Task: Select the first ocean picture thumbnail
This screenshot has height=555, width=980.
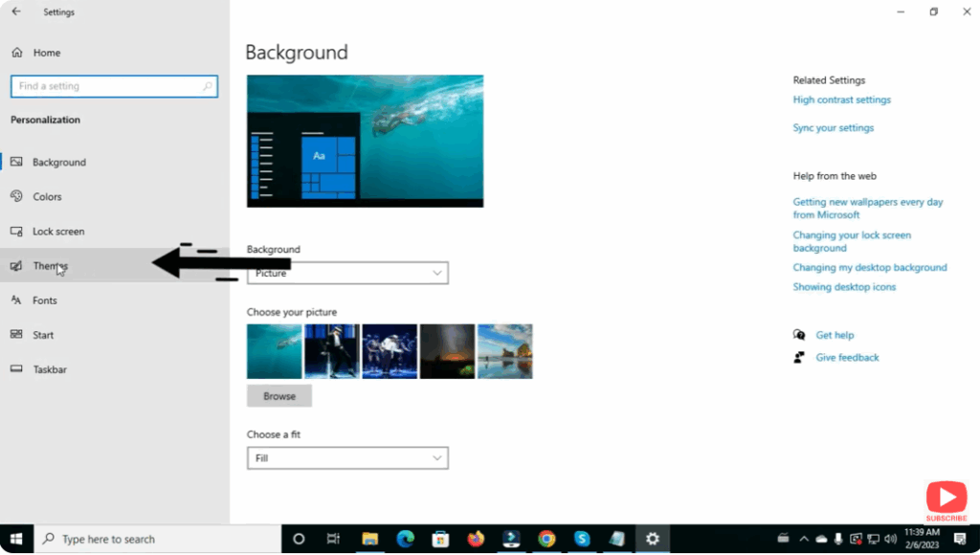Action: coord(275,351)
